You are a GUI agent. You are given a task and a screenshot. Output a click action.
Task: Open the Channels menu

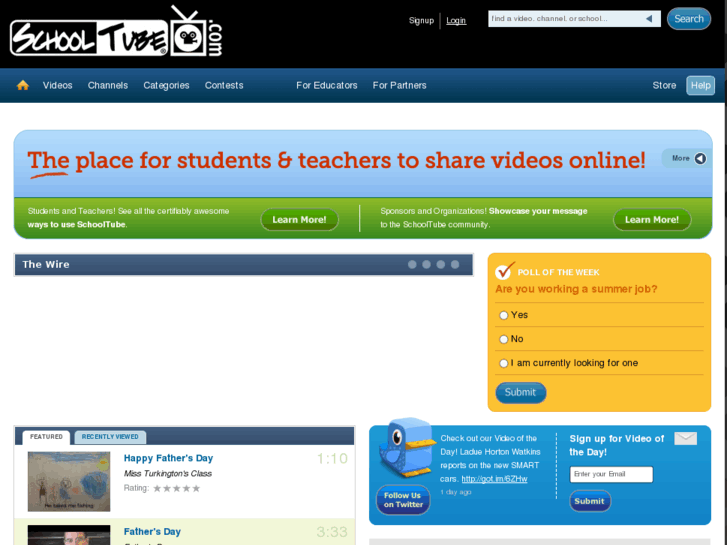tap(108, 85)
